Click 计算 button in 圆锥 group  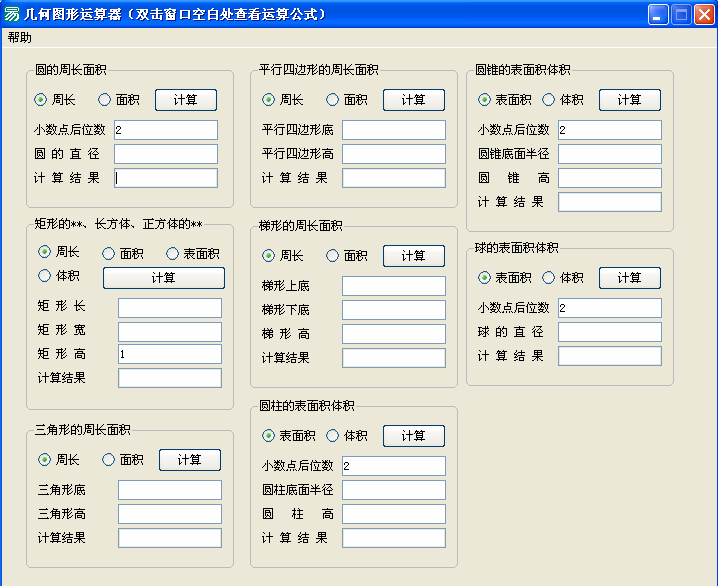coord(630,100)
